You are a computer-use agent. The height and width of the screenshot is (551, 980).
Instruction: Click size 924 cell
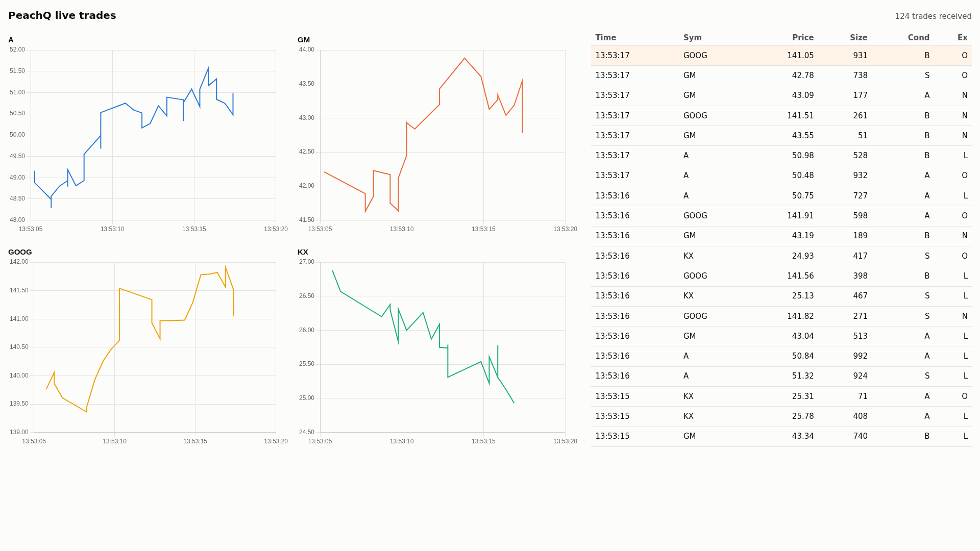pyautogui.click(x=860, y=376)
